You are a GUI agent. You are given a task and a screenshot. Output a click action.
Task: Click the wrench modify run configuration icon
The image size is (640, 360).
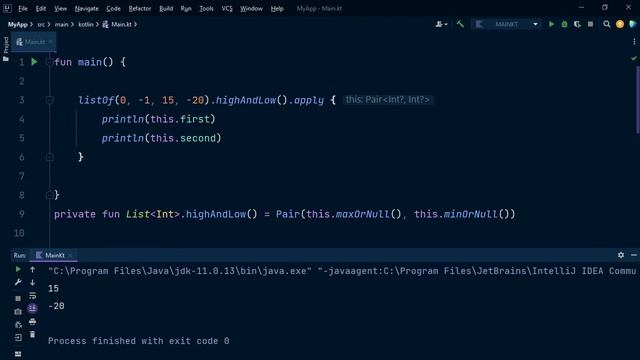pyautogui.click(x=18, y=282)
